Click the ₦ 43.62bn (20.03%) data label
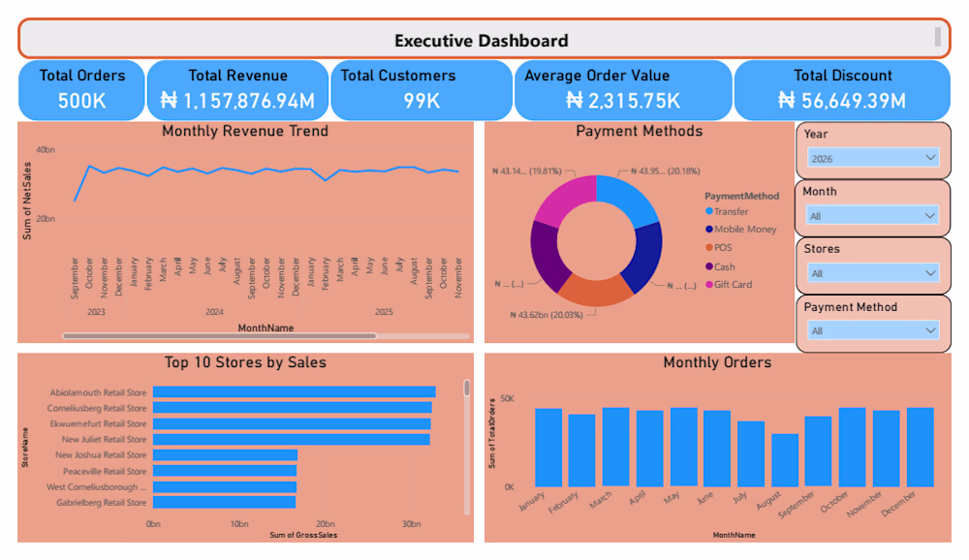The width and height of the screenshot is (969, 560). (x=547, y=315)
